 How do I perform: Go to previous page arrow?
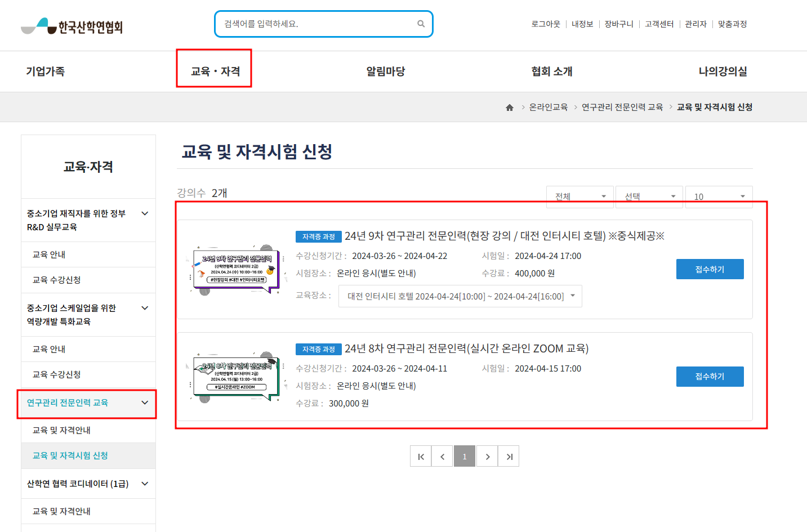click(443, 457)
